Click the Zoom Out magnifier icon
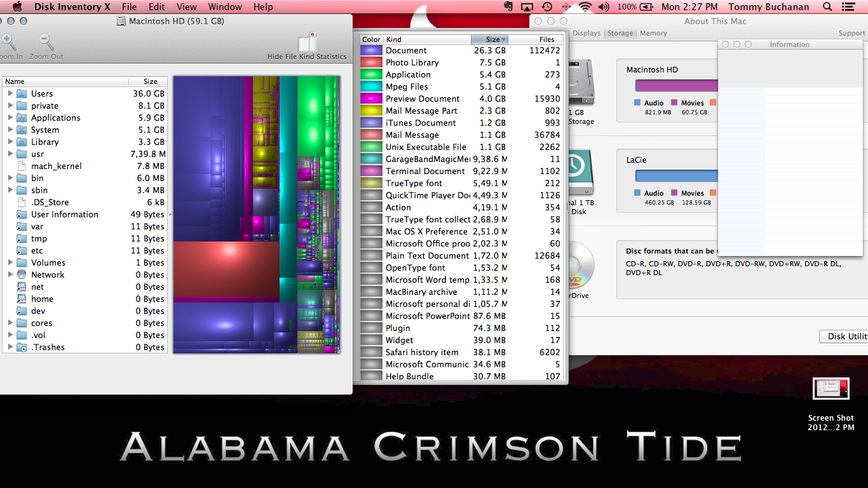 tap(46, 42)
